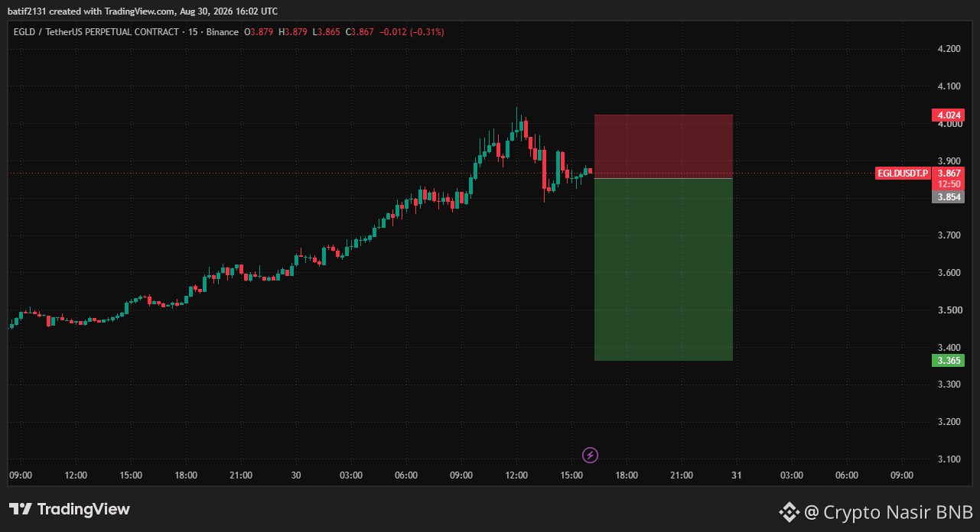Click the 21:00 label left of date 30

pyautogui.click(x=241, y=475)
